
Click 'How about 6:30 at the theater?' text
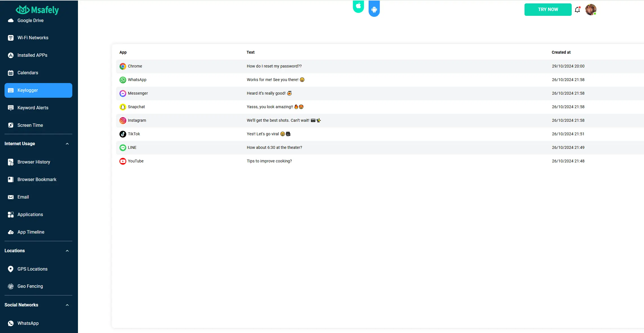[x=275, y=147]
